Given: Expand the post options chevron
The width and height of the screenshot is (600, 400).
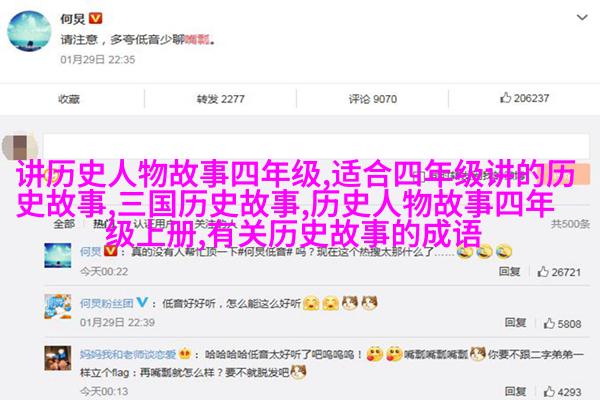Looking at the screenshot, I should [582, 17].
